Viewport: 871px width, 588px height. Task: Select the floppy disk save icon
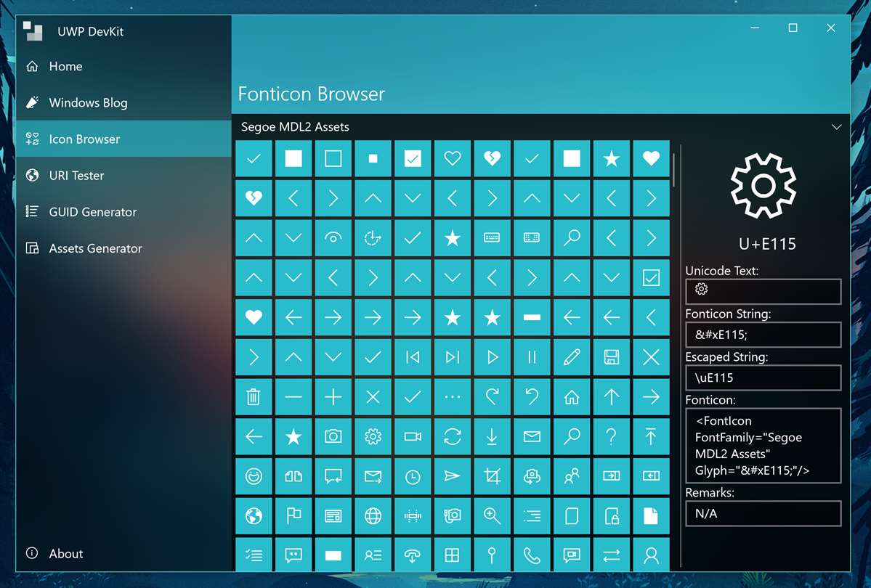pyautogui.click(x=611, y=357)
